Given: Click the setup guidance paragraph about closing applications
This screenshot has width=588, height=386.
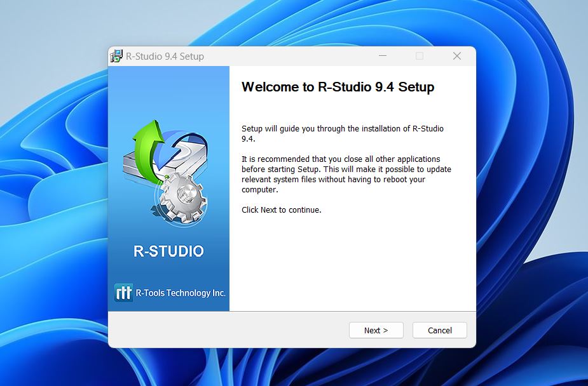Looking at the screenshot, I should (346, 174).
